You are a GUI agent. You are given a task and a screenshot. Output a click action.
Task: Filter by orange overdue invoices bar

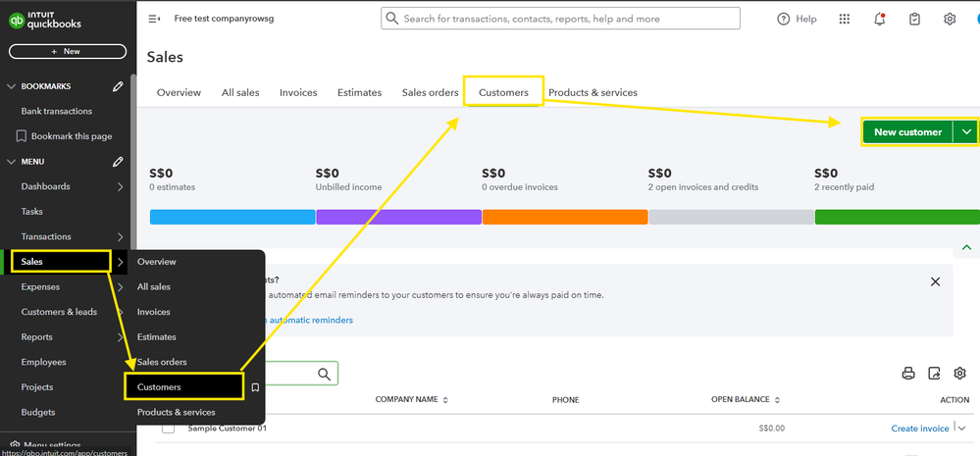565,217
